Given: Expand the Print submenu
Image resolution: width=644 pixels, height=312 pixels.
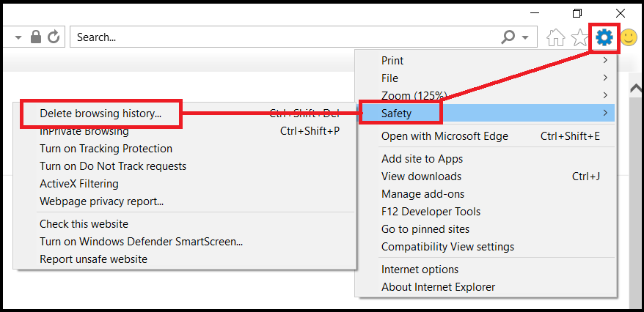Looking at the screenshot, I should (487, 61).
